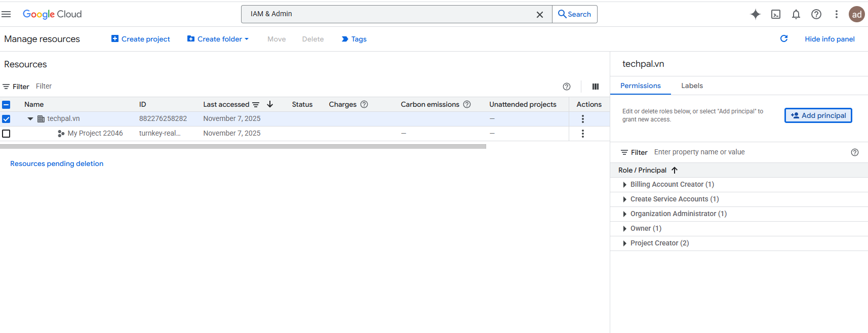868x333 pixels.
Task: Expand the Billing Account Creator role
Action: pos(624,185)
